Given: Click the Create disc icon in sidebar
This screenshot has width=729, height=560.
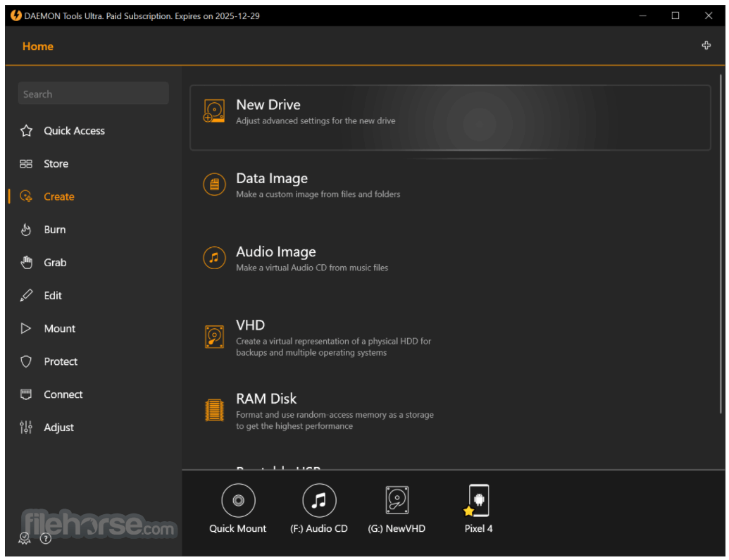Looking at the screenshot, I should point(26,197).
